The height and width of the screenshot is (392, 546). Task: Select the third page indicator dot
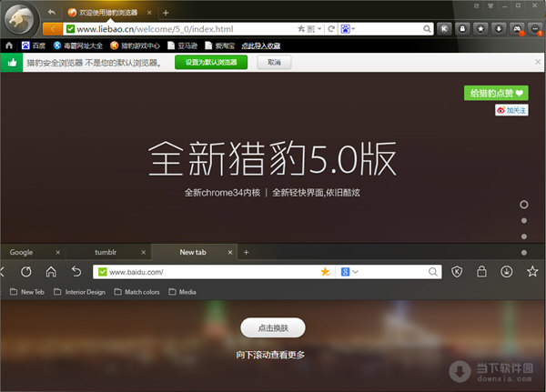(524, 236)
